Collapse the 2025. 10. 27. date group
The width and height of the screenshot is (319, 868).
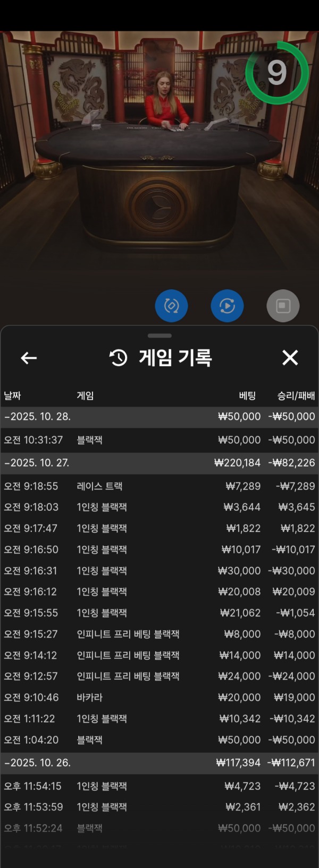[x=159, y=463]
